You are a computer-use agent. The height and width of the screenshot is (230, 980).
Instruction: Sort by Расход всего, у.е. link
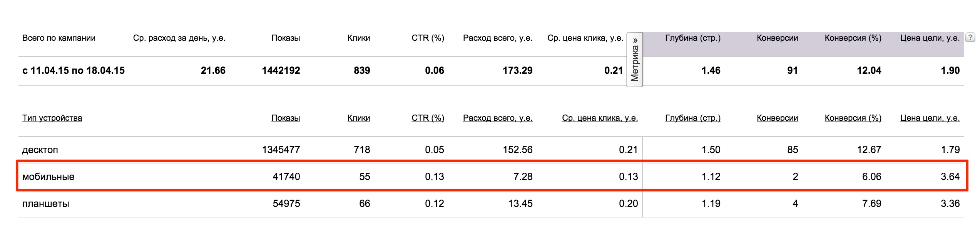pyautogui.click(x=498, y=118)
